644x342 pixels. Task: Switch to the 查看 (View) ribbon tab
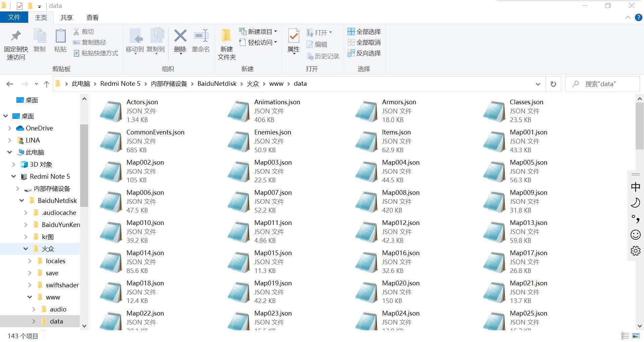92,17
